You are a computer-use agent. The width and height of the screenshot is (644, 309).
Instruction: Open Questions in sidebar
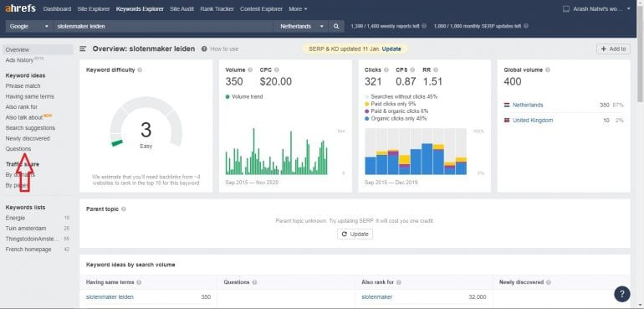click(x=18, y=148)
